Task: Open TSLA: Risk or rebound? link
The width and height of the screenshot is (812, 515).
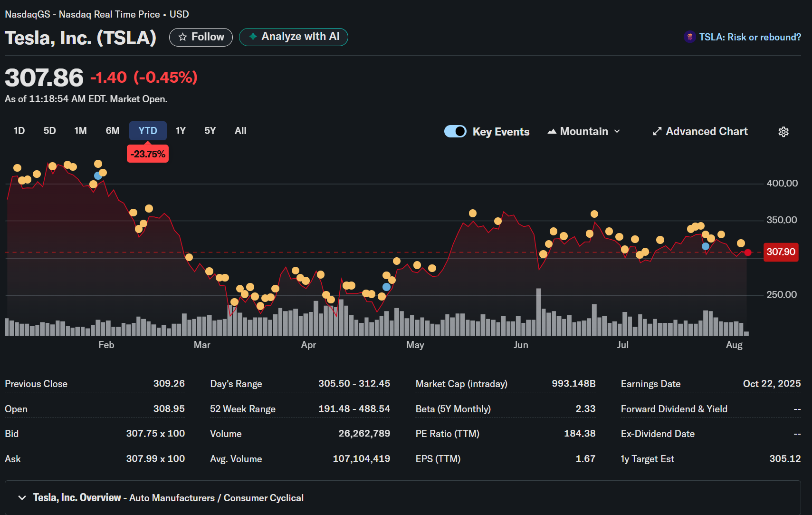Action: (x=750, y=37)
